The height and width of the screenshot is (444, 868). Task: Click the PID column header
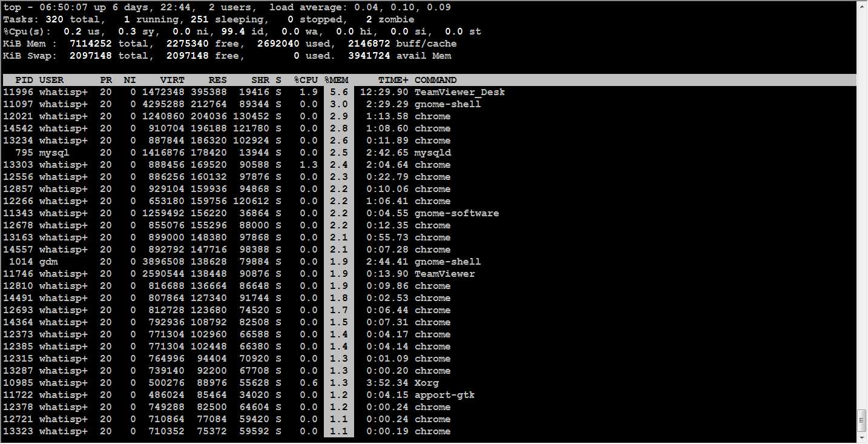click(24, 80)
